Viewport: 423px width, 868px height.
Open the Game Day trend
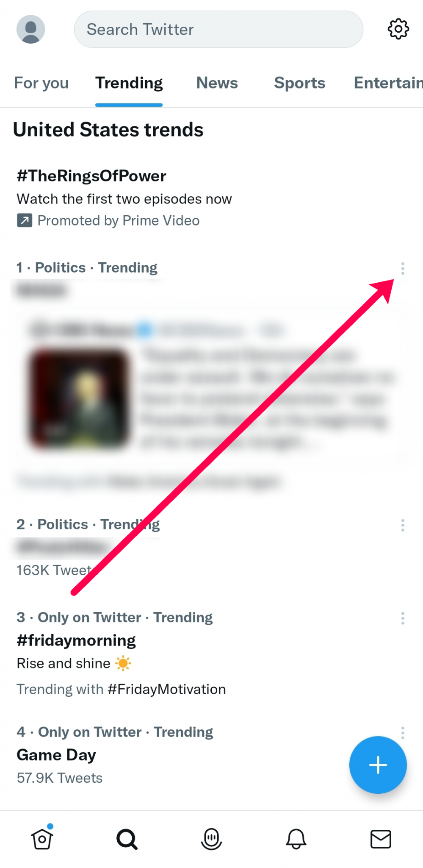tap(56, 754)
